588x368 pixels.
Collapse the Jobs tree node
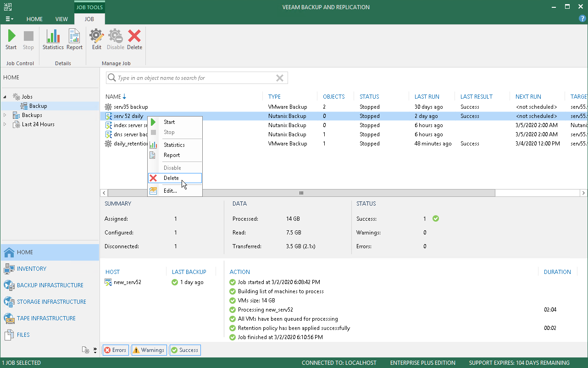click(x=6, y=97)
